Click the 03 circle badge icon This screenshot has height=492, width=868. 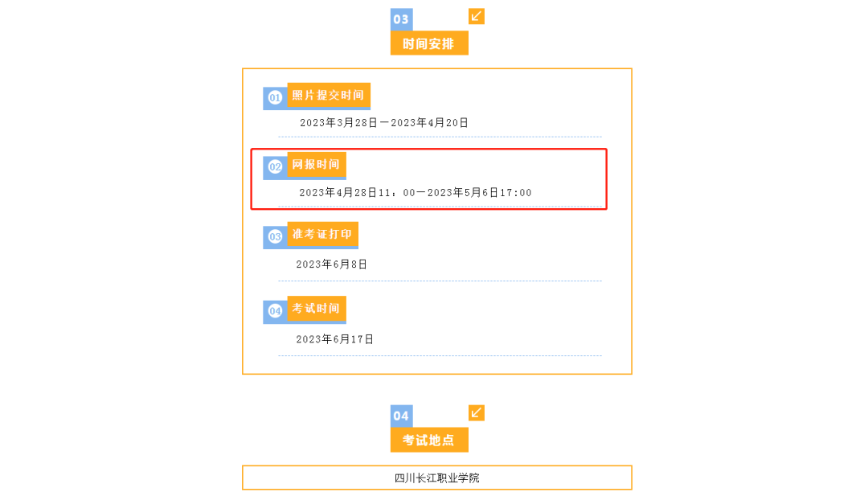click(275, 237)
